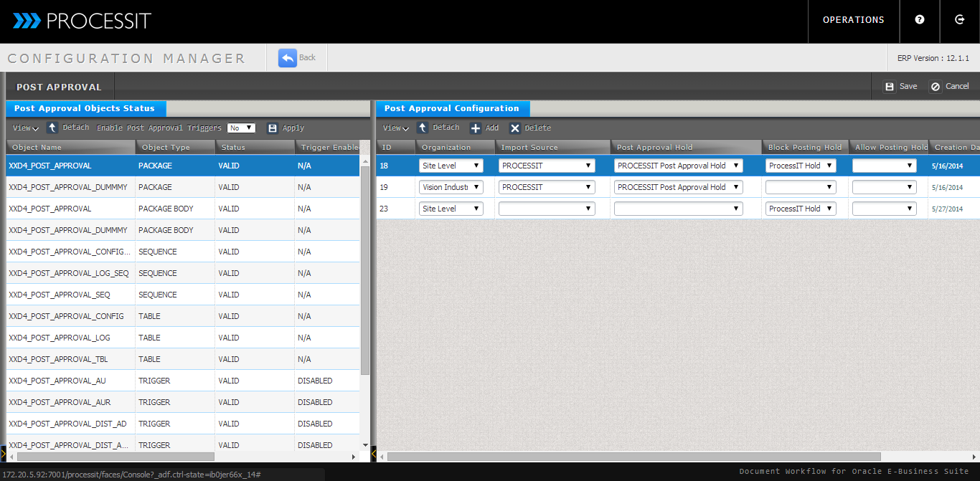Detach the Post Approval Objects Status table
Viewport: 980px width, 481px height.
(x=52, y=128)
